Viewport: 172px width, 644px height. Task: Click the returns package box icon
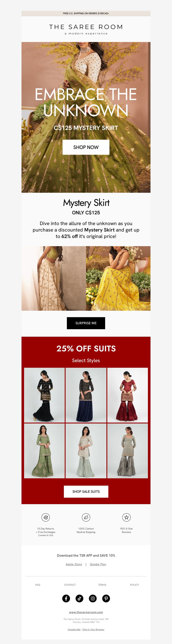pos(45,517)
